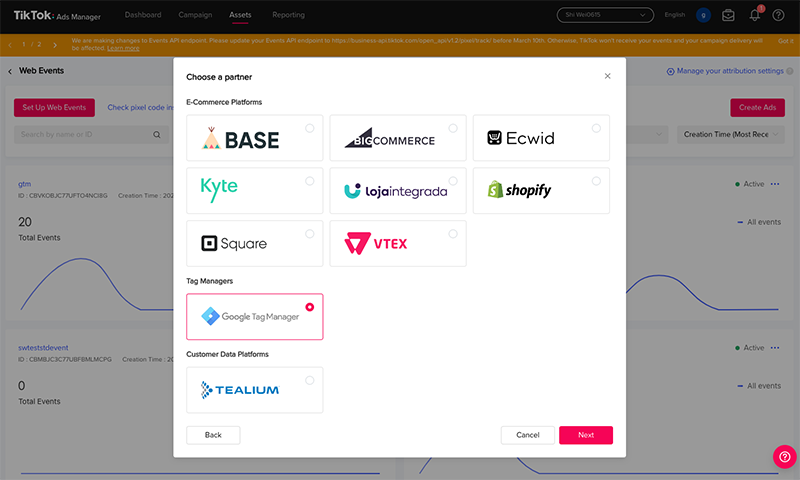This screenshot has width=800, height=480.
Task: Open the Assets tab
Action: pos(240,15)
